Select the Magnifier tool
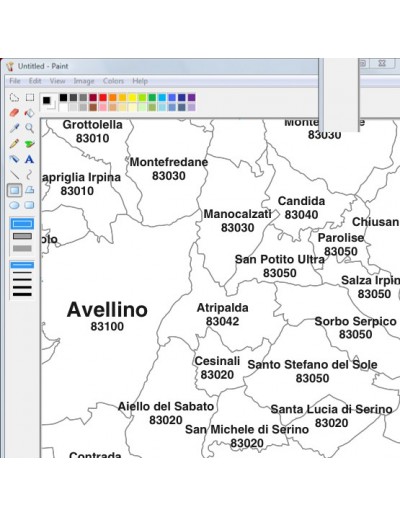 30,128
